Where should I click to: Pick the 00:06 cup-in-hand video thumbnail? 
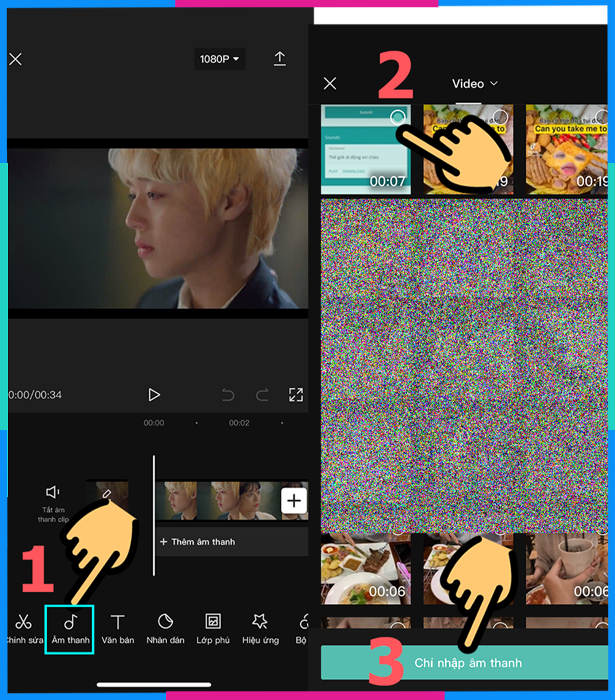[x=566, y=568]
